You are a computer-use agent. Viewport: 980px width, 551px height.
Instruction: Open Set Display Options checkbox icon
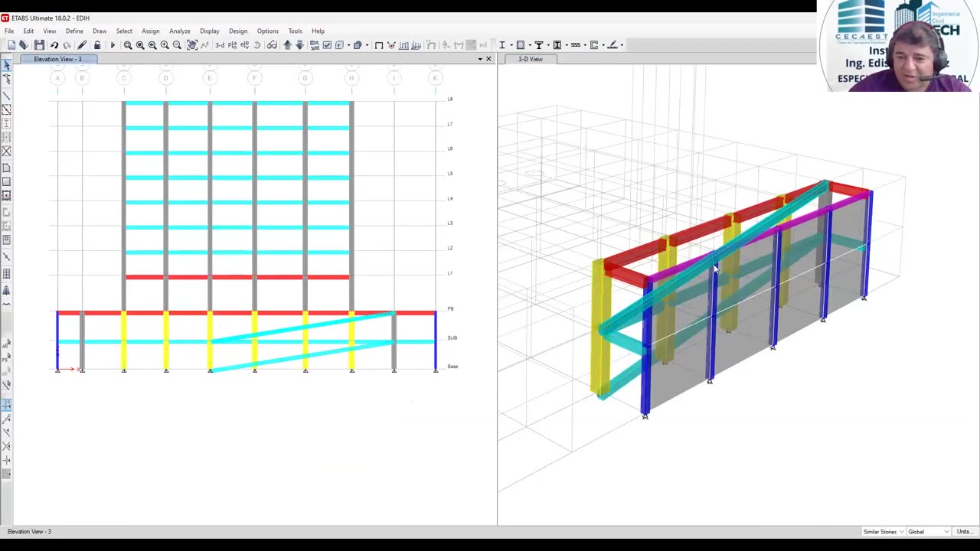[x=327, y=45]
